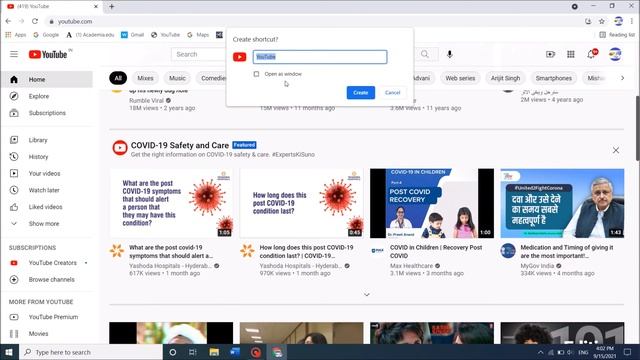
Task: Click the taskbar search box
Action: coord(91,352)
